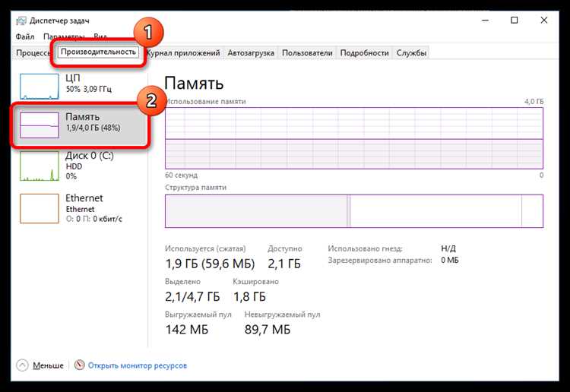Close the Диспетчер задач window
Image resolution: width=570 pixels, height=392 pixels.
(x=544, y=21)
